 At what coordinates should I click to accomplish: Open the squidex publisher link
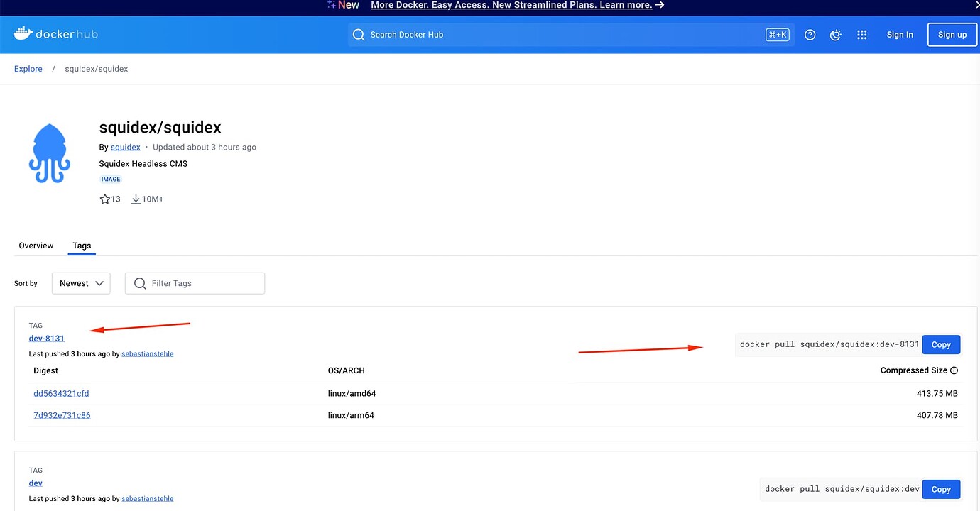(126, 148)
